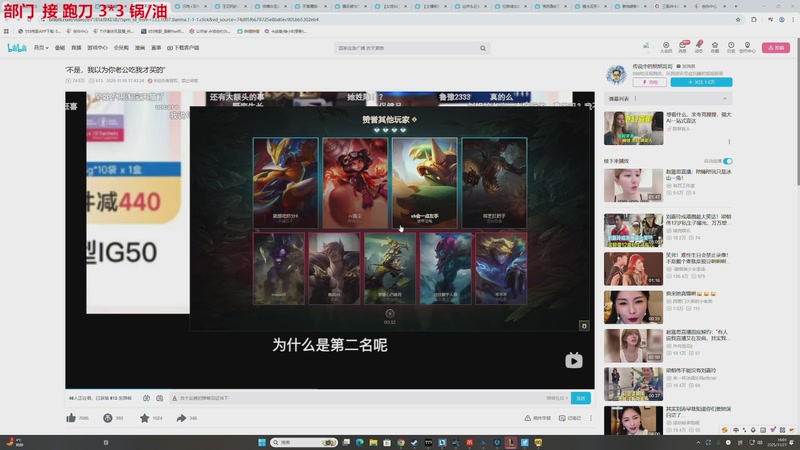Click the 记笔记 notes button

tap(570, 418)
